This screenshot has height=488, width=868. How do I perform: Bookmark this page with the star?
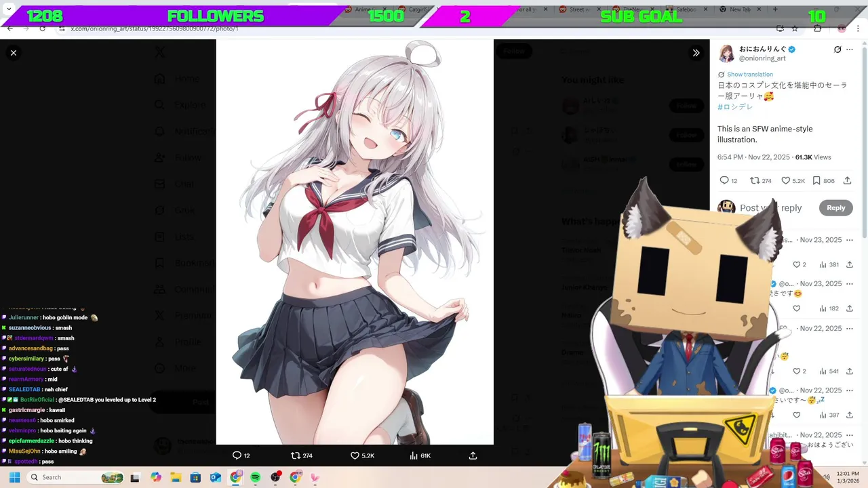(795, 28)
